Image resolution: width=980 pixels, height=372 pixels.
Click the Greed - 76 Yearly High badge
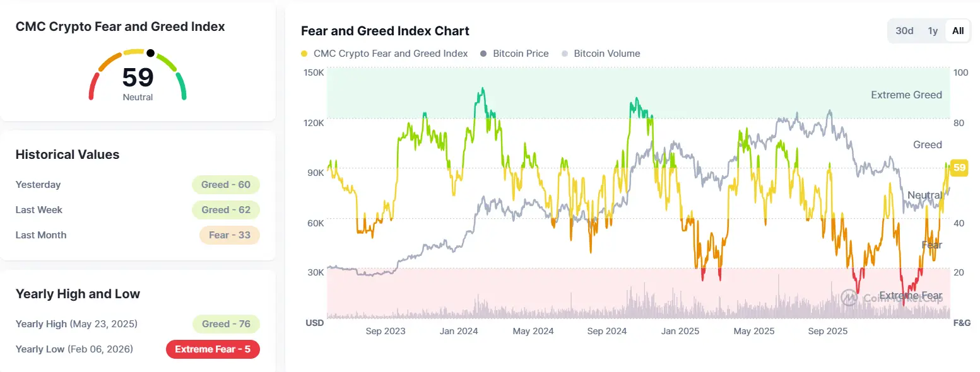pos(226,324)
